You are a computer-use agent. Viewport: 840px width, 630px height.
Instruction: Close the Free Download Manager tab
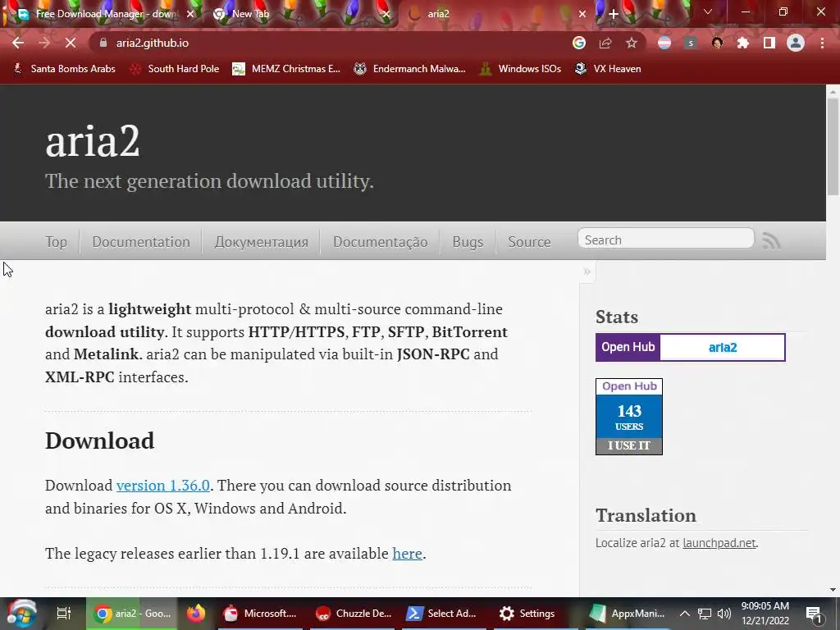(x=190, y=15)
